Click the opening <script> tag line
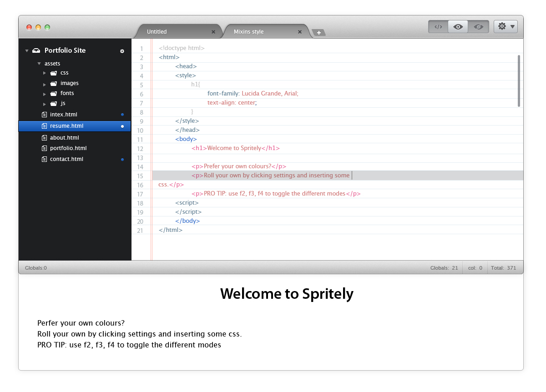This screenshot has width=546, height=392. coord(187,202)
